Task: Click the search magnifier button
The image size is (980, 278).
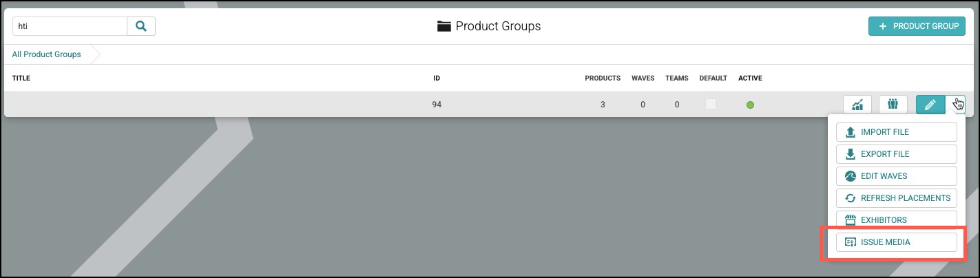Action: pos(141,26)
